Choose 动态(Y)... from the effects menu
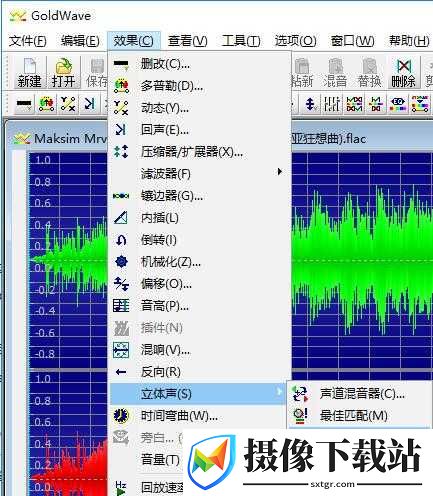The image size is (433, 496). click(199, 108)
